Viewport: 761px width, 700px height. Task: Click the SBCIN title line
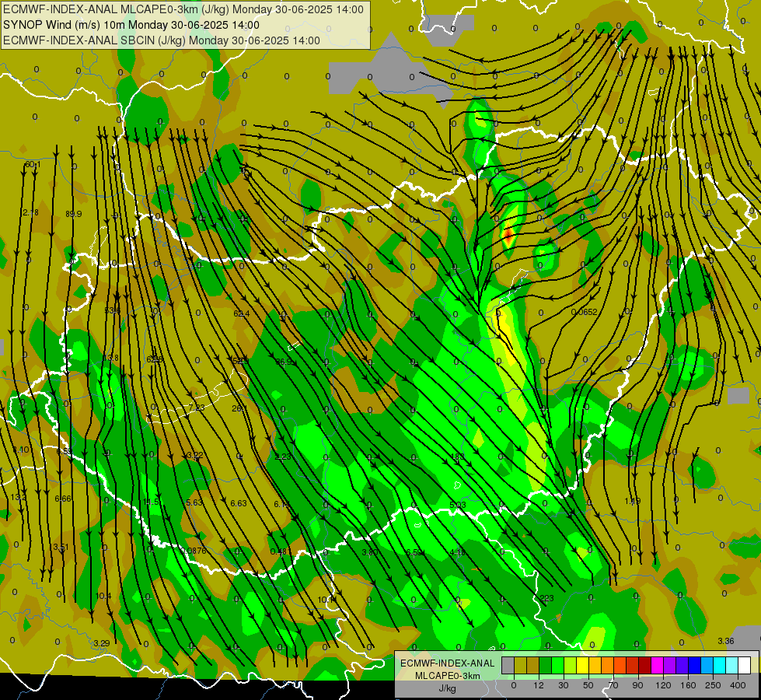click(x=162, y=40)
